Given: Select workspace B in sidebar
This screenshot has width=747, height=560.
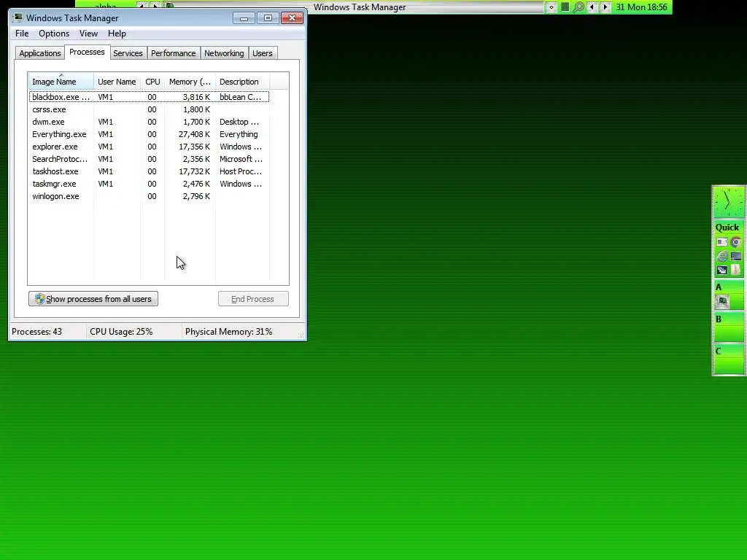Looking at the screenshot, I should click(729, 327).
